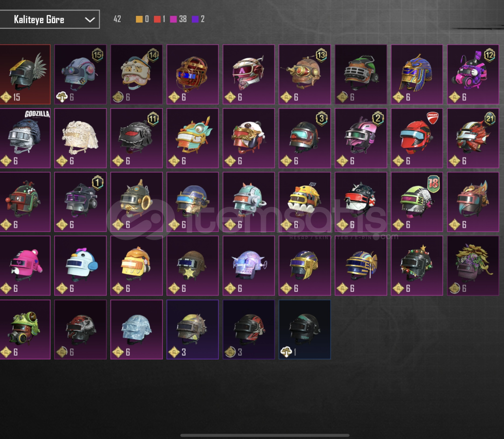Select the Christmas lights helmet with star

(417, 265)
